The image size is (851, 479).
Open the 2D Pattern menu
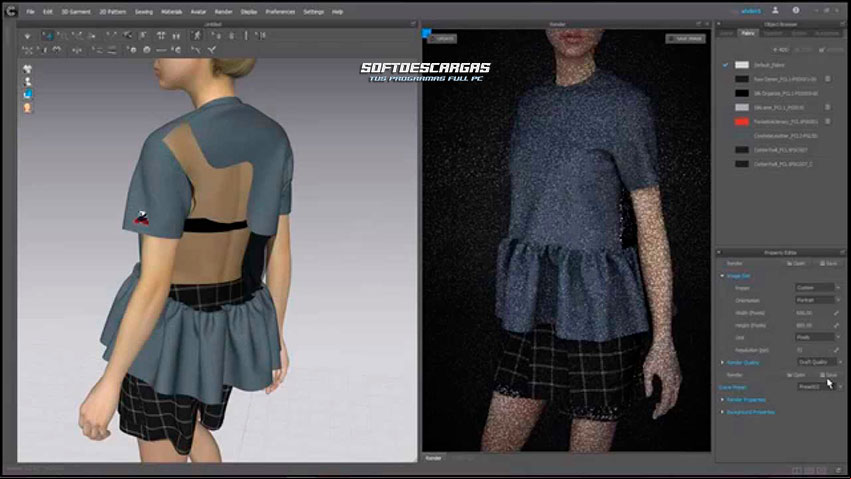click(113, 11)
